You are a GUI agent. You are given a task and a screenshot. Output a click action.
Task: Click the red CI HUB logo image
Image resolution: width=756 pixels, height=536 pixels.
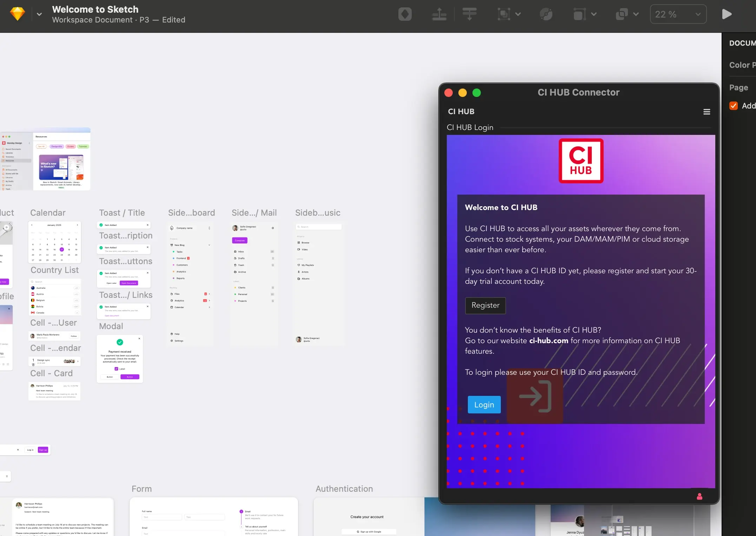tap(581, 161)
